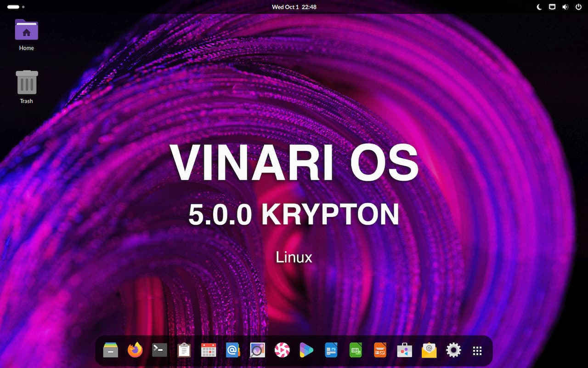Open the power menu
588x368 pixels.
(x=578, y=7)
